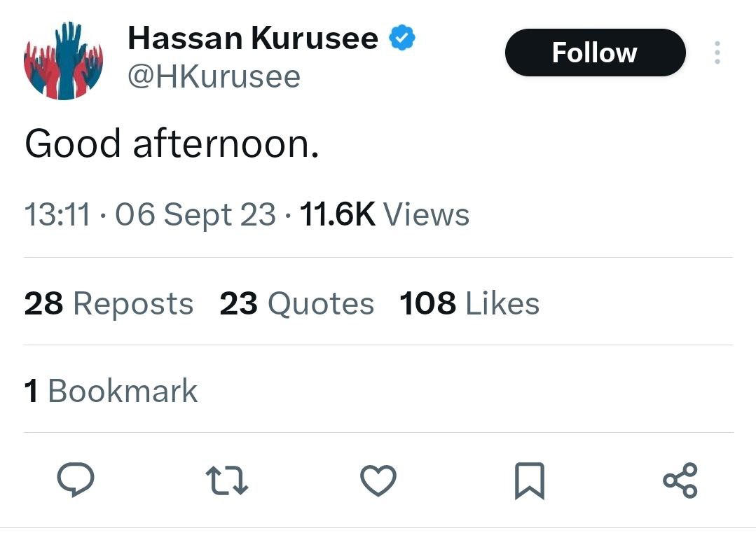Viewport: 756px width, 540px height.
Task: Open the reply composer icon
Action: pyautogui.click(x=76, y=480)
